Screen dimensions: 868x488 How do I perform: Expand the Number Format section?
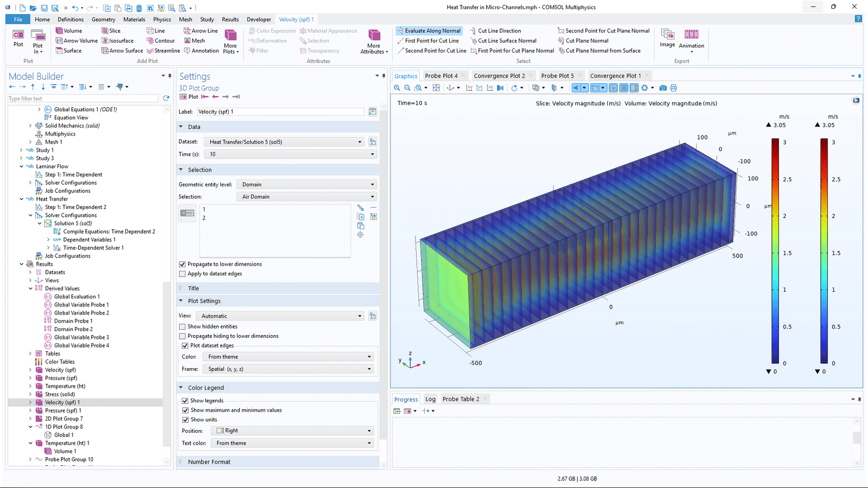(x=209, y=462)
